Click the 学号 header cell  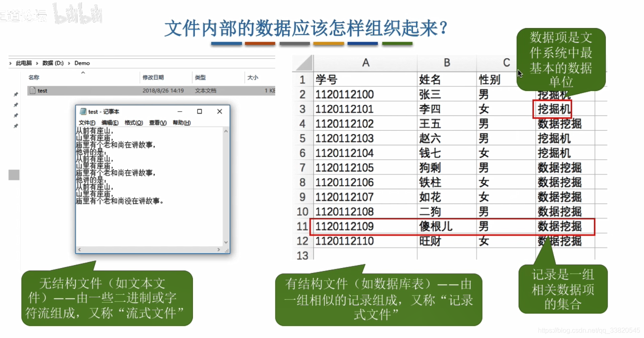coord(366,79)
